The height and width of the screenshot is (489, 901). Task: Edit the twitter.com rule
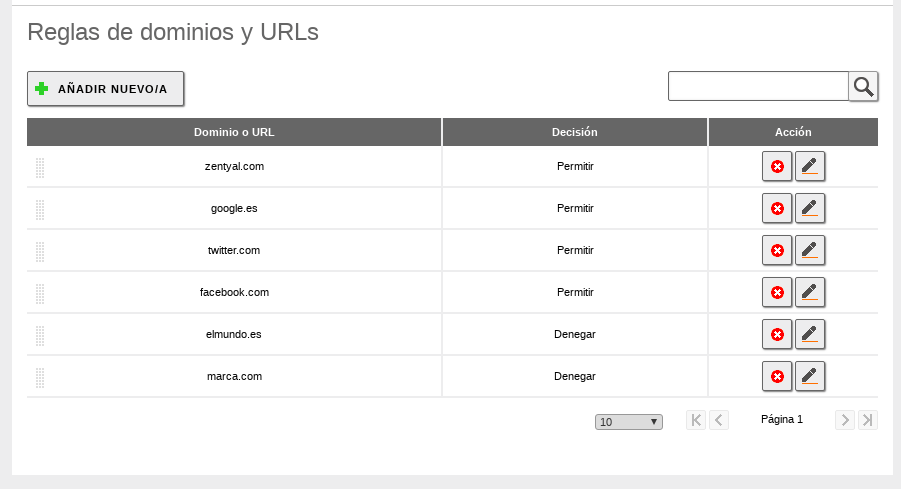tap(810, 250)
